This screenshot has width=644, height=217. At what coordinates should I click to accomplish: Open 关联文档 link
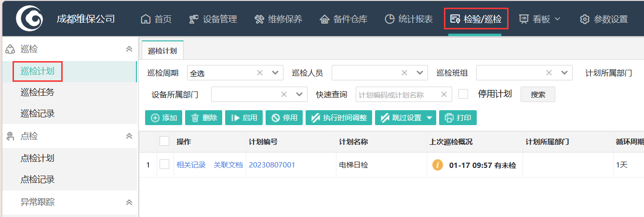click(228, 165)
